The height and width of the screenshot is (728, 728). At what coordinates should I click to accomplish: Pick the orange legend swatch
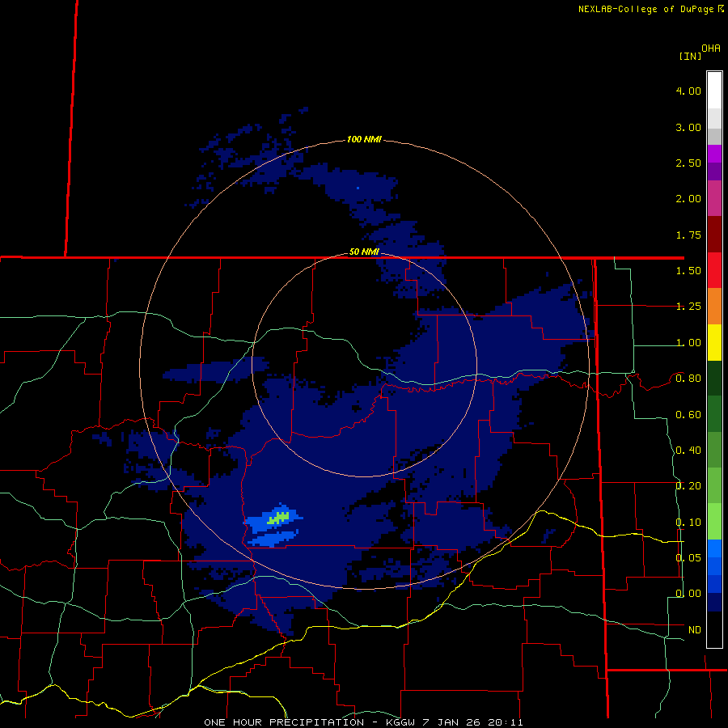(714, 306)
